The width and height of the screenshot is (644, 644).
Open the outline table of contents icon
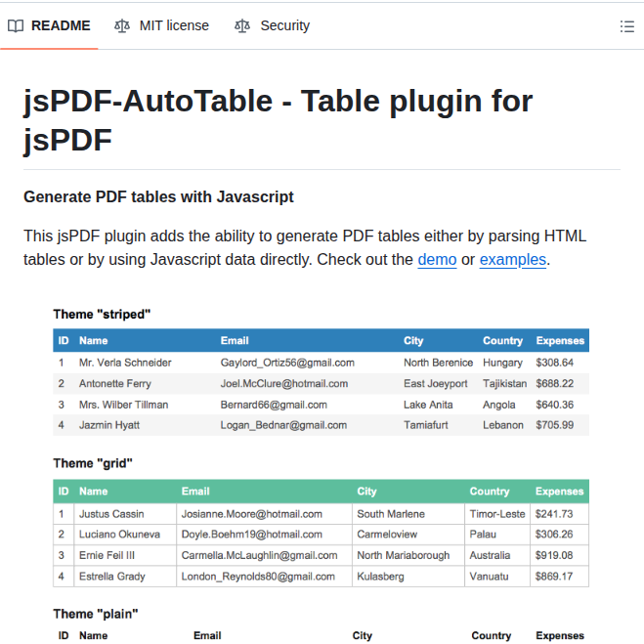(x=626, y=26)
